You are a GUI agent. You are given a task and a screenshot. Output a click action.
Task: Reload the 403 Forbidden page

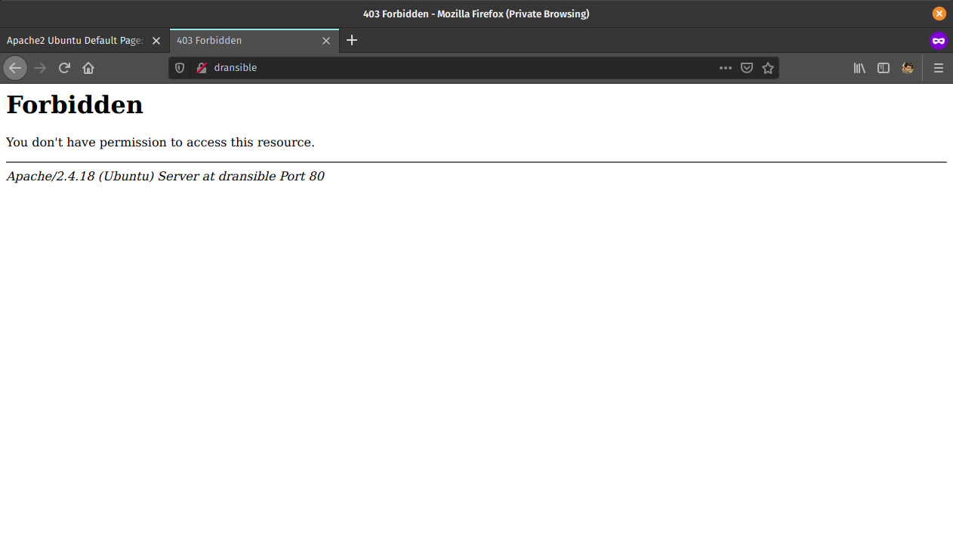[64, 68]
